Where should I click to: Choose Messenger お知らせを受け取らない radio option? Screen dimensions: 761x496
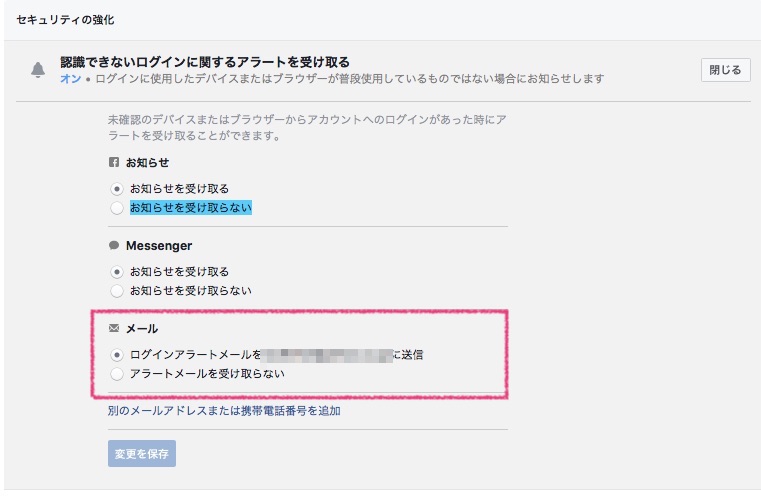[116, 291]
